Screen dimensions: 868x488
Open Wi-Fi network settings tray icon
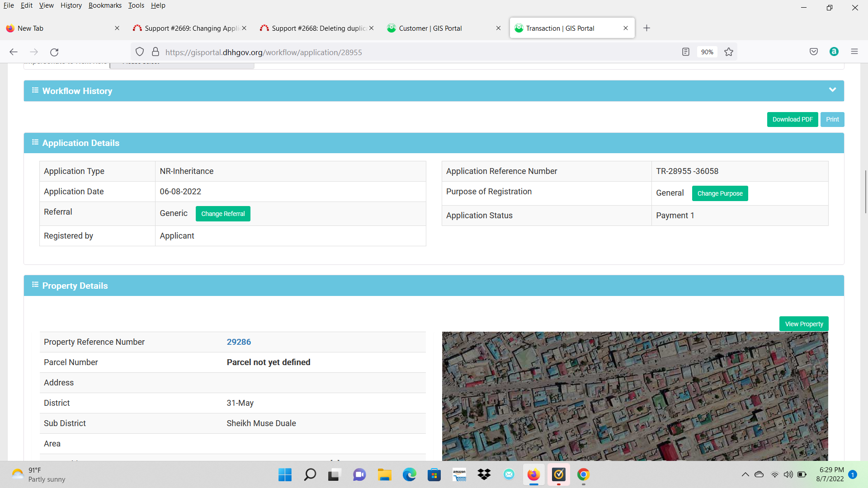775,474
